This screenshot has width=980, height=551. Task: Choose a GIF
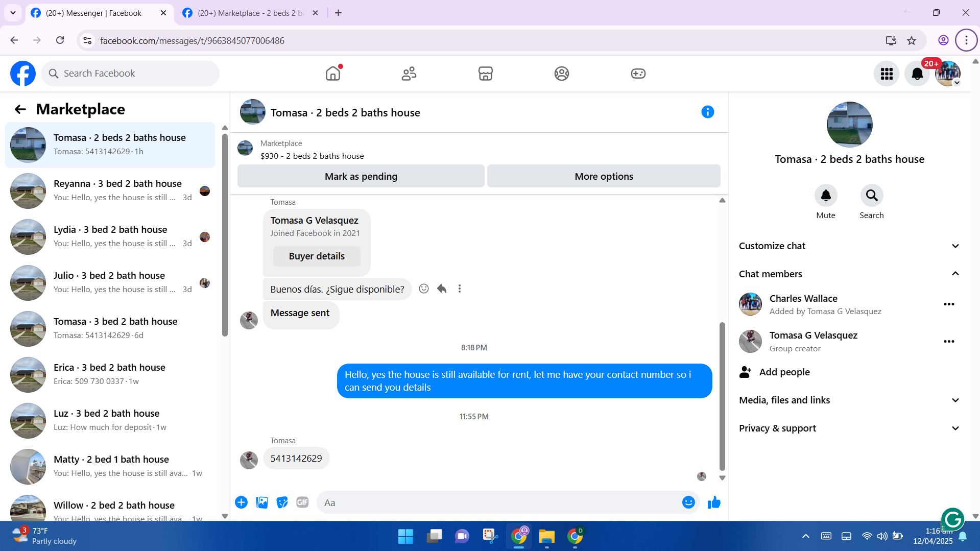click(302, 502)
